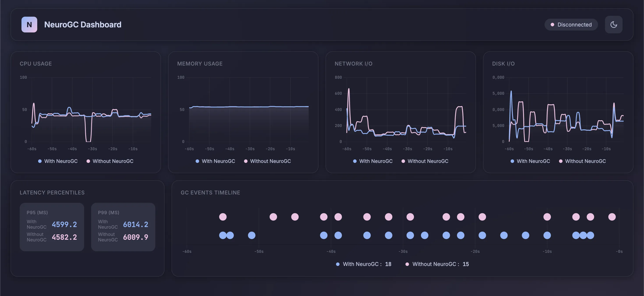This screenshot has width=644, height=296.
Task: Toggle dark mode with moon icon
Action: [614, 25]
